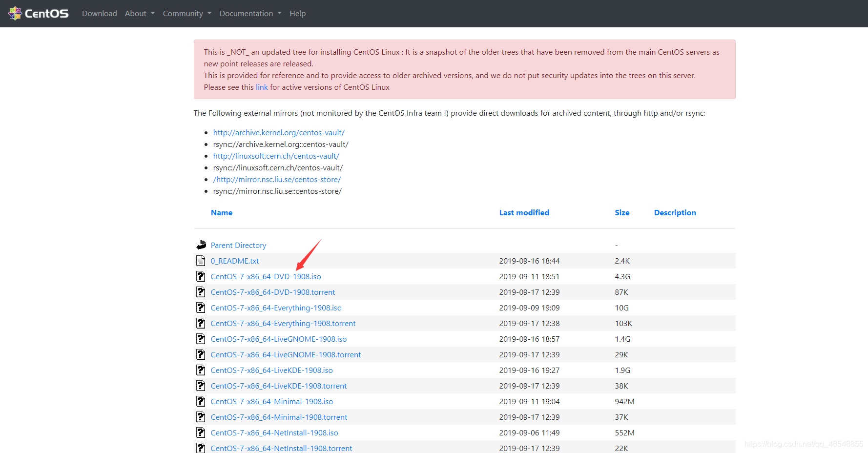
Task: Sort the listing by Name
Action: click(222, 213)
